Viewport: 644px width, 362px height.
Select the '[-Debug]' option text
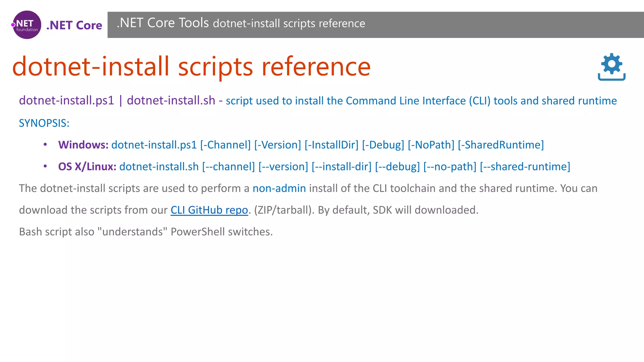[383, 145]
